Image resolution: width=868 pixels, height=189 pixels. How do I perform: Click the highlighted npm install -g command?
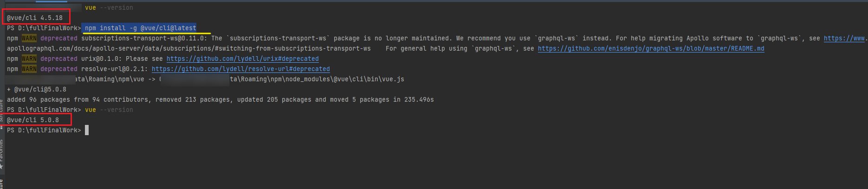click(x=140, y=28)
